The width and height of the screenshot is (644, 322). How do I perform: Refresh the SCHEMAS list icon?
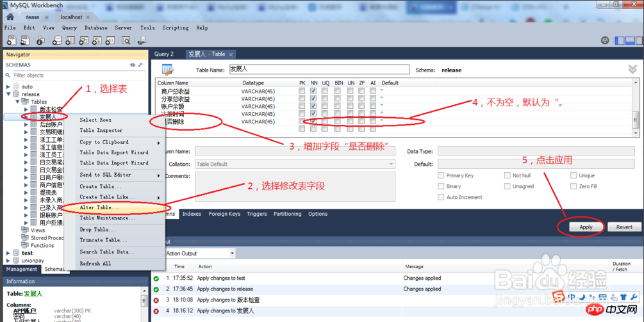point(133,65)
